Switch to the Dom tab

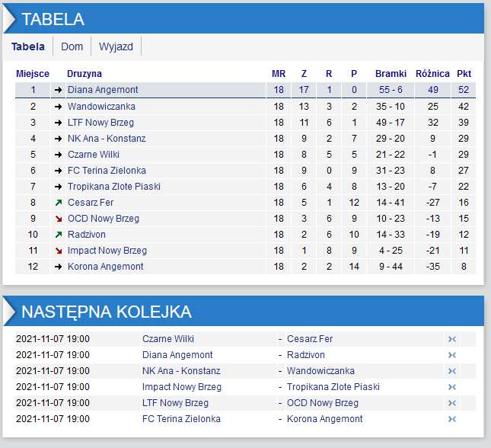[x=72, y=46]
